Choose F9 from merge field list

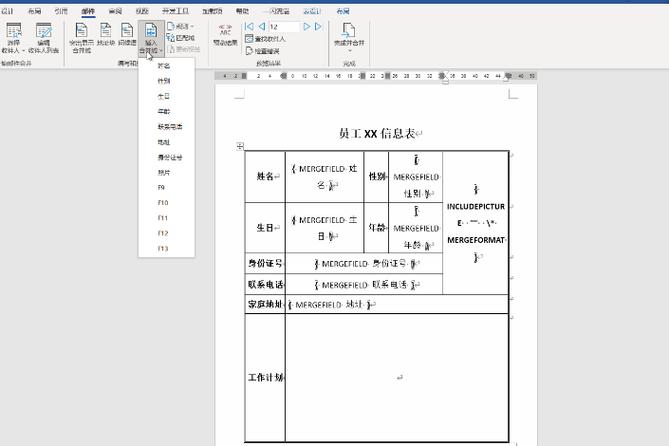coord(166,187)
